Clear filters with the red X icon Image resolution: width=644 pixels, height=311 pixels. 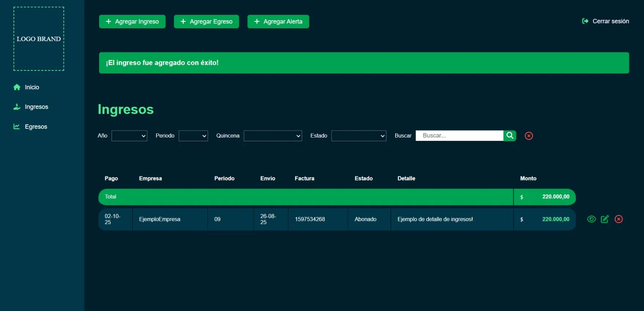point(529,136)
